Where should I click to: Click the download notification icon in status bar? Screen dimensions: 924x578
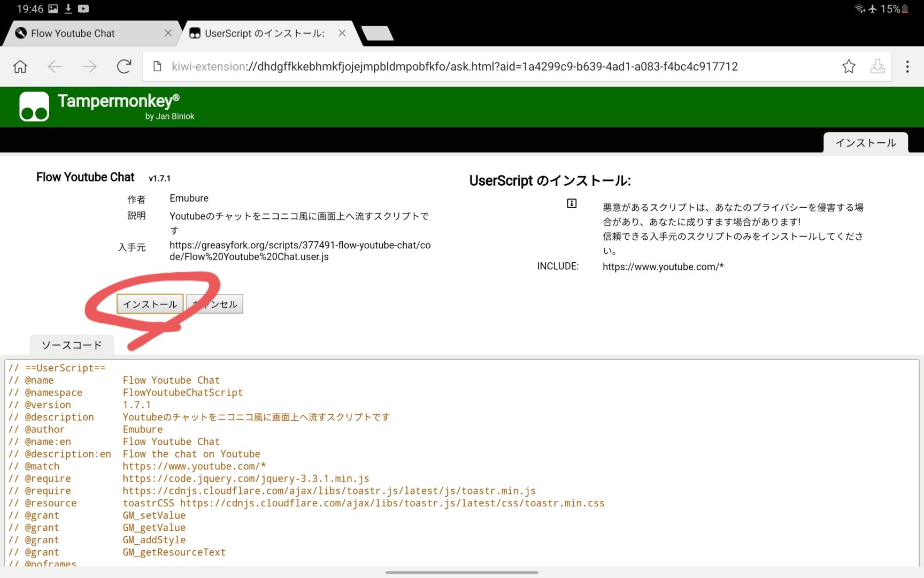(68, 9)
